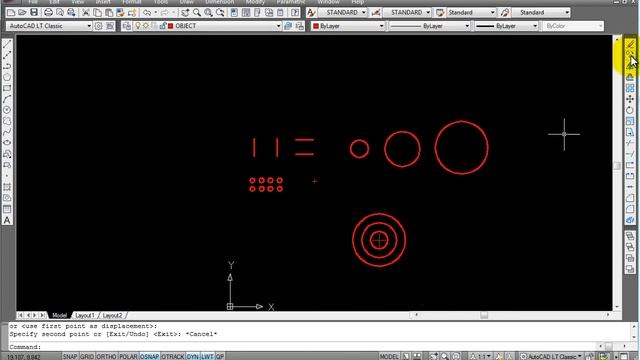Click the Text Style icon beside STANDARD
This screenshot has width=640, height=360.
311,13
